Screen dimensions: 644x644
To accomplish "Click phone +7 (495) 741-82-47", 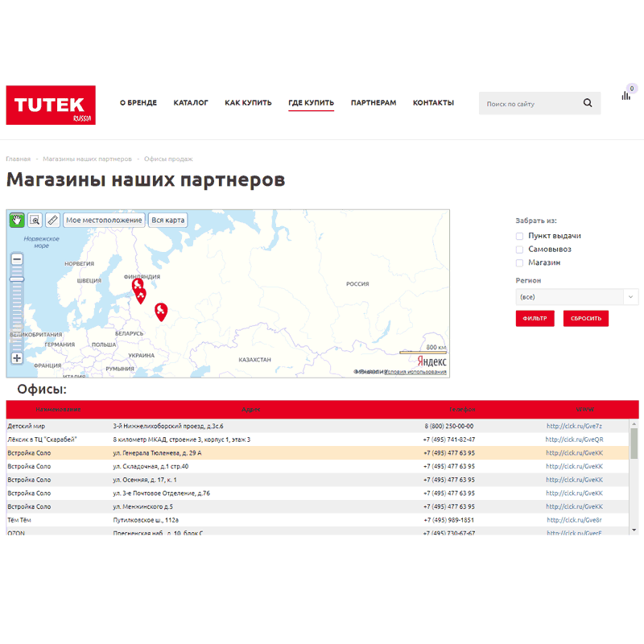I will click(449, 440).
